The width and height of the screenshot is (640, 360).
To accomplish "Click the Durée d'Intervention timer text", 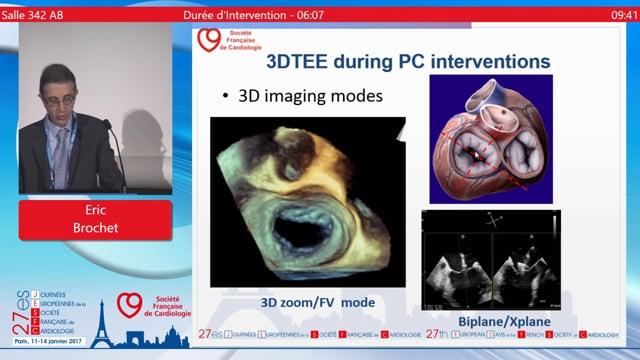I will tap(253, 15).
